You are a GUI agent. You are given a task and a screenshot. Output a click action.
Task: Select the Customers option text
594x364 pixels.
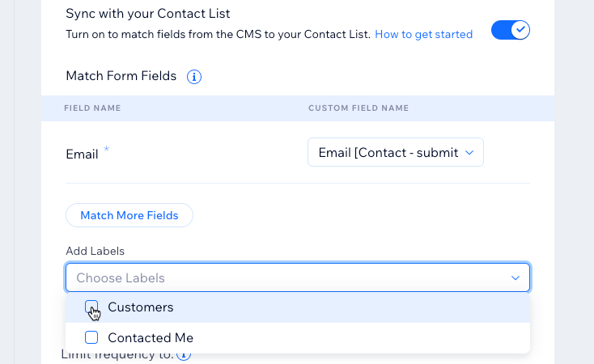[141, 307]
